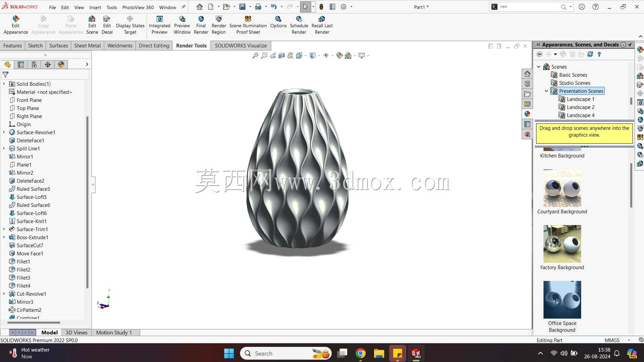Open SOLIDWORKS Visualize tab
The width and height of the screenshot is (644, 362).
click(x=241, y=45)
